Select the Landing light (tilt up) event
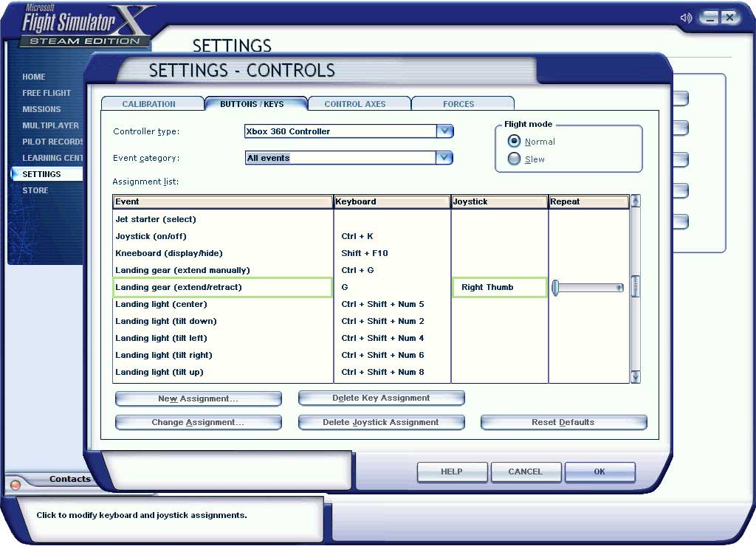The image size is (756, 549). tap(159, 372)
